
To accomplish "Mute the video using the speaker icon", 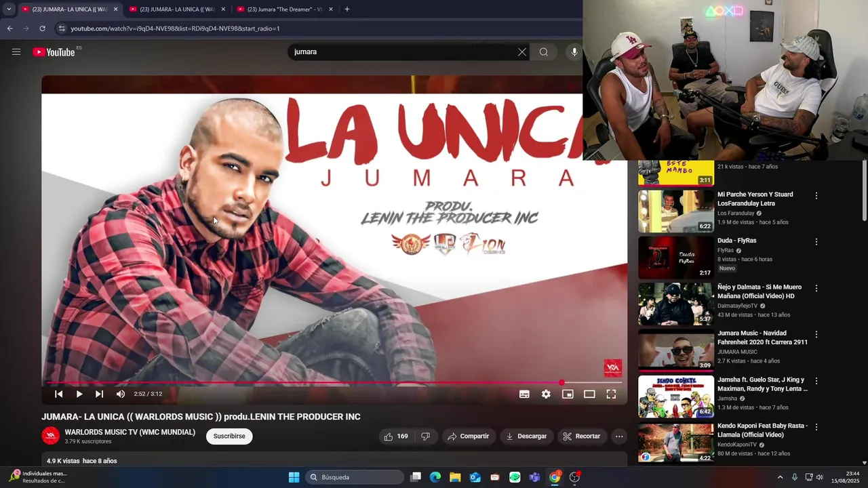I will (121, 394).
